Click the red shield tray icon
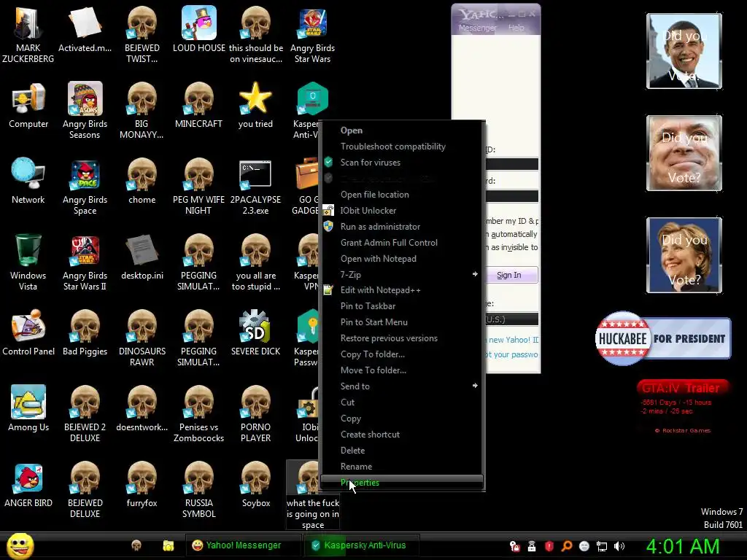 [x=549, y=546]
